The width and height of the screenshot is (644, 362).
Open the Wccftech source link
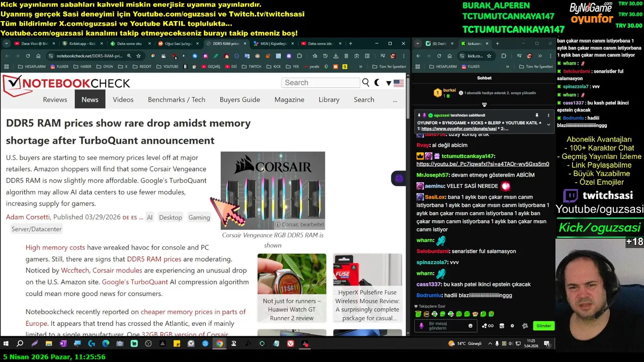pos(75,270)
